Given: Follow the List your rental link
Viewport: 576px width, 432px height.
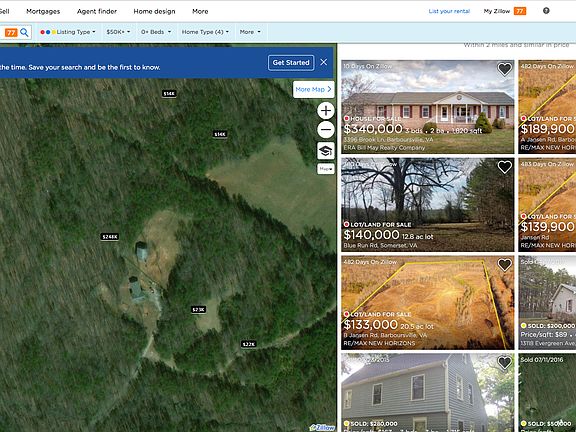Looking at the screenshot, I should click(x=449, y=11).
